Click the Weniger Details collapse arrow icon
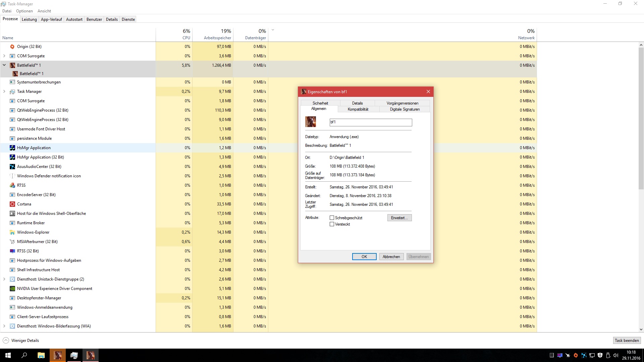Screen dimensions: 644x362 [6, 341]
